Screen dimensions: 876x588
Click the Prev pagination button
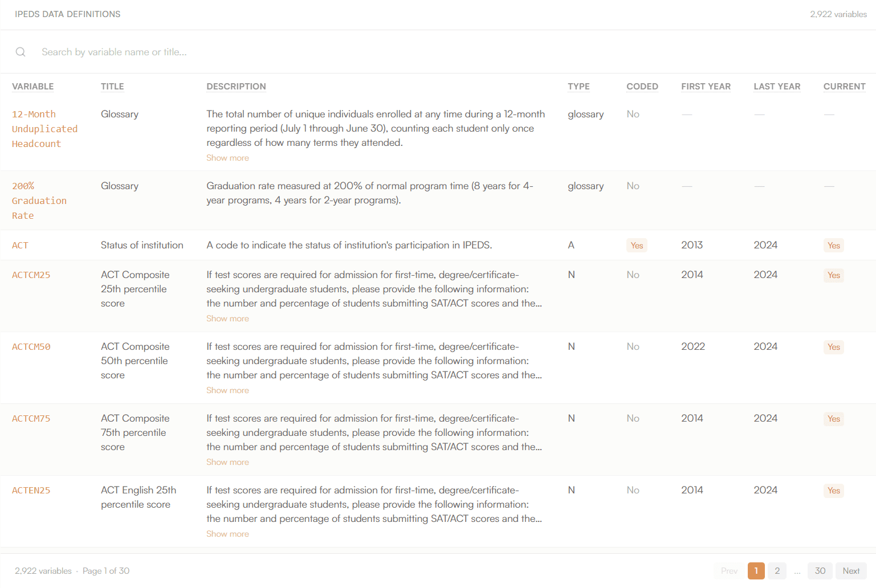point(729,571)
